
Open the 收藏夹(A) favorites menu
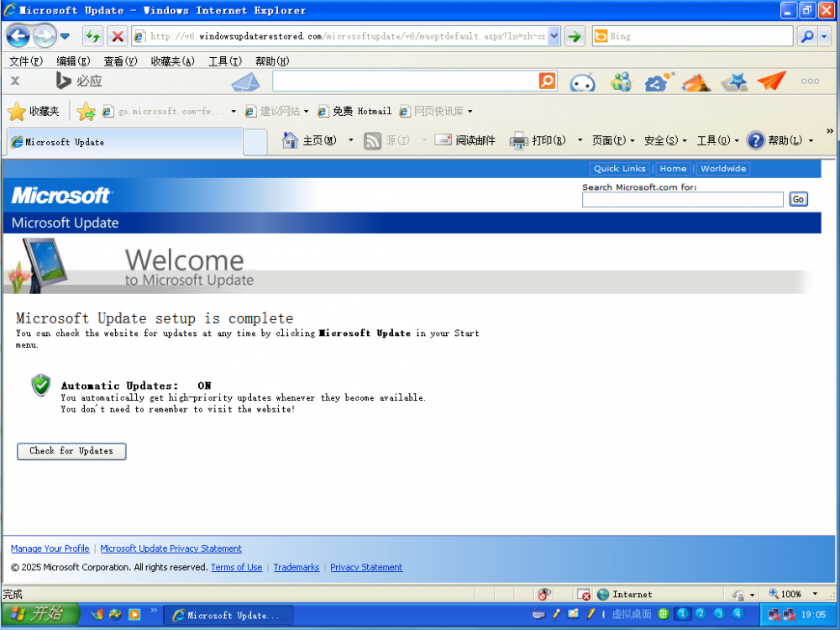click(172, 61)
